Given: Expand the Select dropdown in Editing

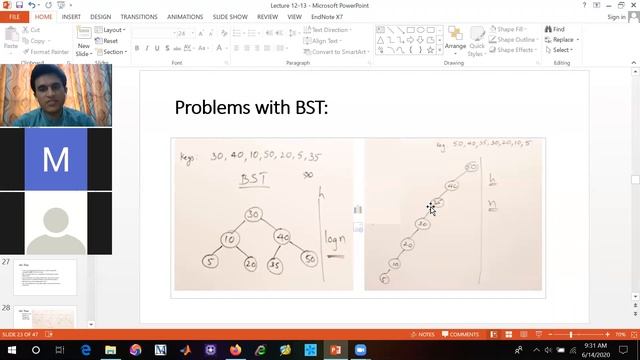Looking at the screenshot, I should pyautogui.click(x=559, y=49).
